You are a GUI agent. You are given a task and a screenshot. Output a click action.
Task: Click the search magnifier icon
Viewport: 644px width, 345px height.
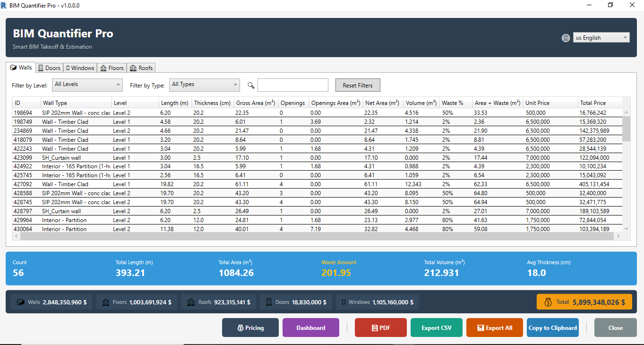(251, 86)
